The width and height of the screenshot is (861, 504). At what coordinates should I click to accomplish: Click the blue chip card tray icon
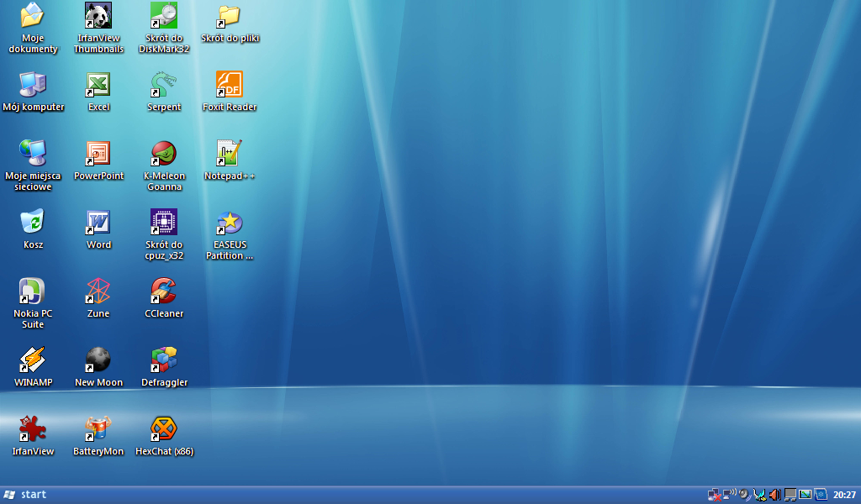(x=821, y=495)
